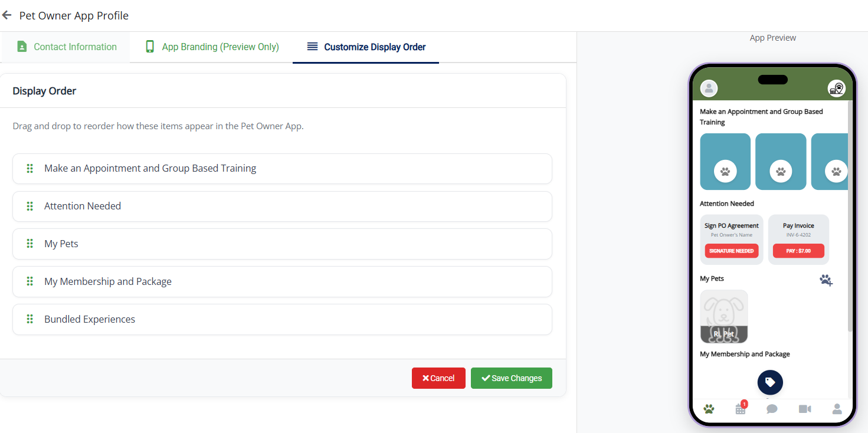Screen dimensions: 868x433
Task: Tap the video camera icon in bottom nav
Action: [x=805, y=409]
